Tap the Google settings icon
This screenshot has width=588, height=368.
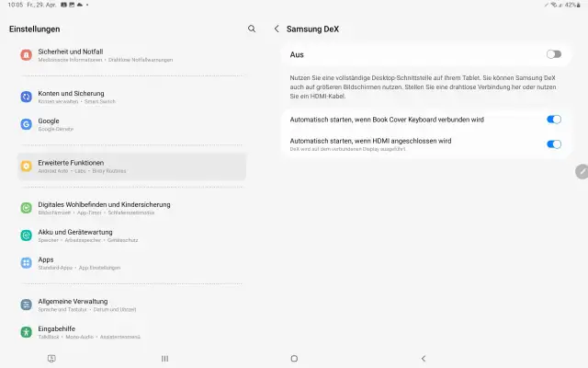click(26, 124)
